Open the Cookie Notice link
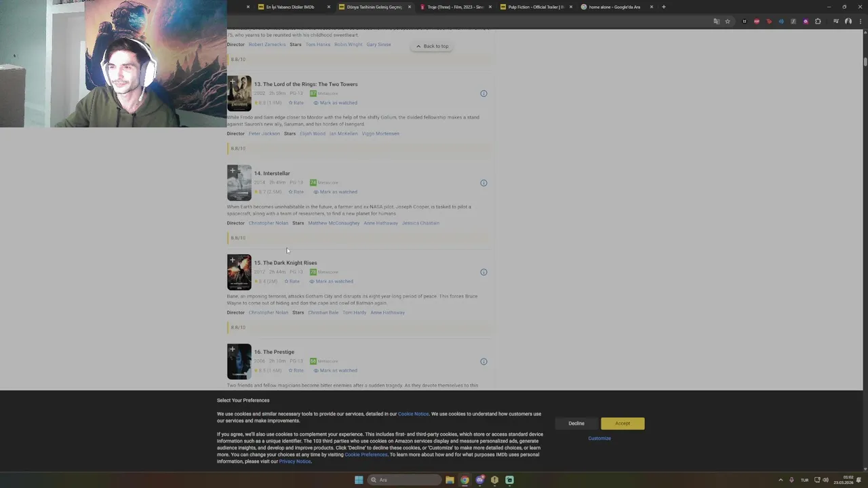Screen dimensions: 868x488 click(413, 414)
